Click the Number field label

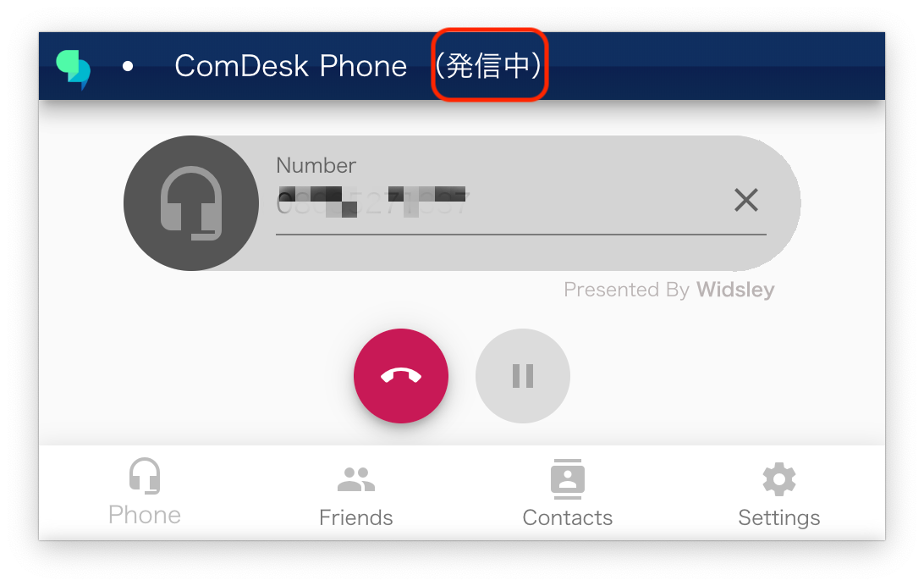tap(316, 165)
